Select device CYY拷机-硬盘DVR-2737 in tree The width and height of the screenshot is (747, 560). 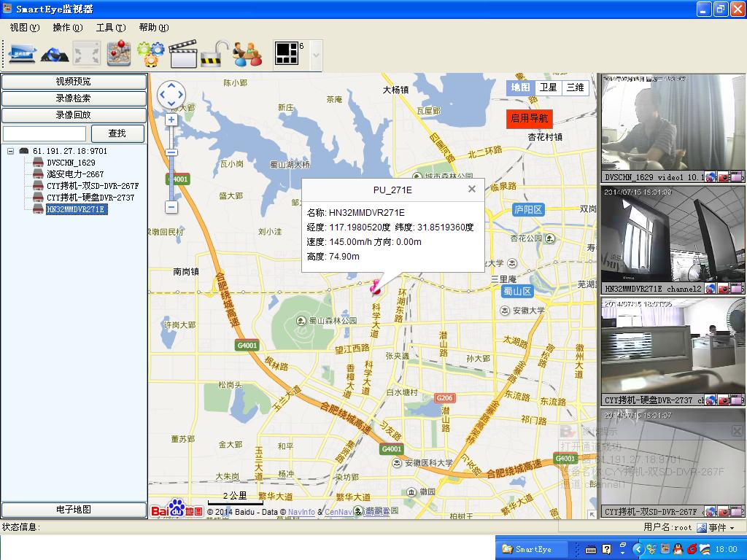click(x=90, y=198)
